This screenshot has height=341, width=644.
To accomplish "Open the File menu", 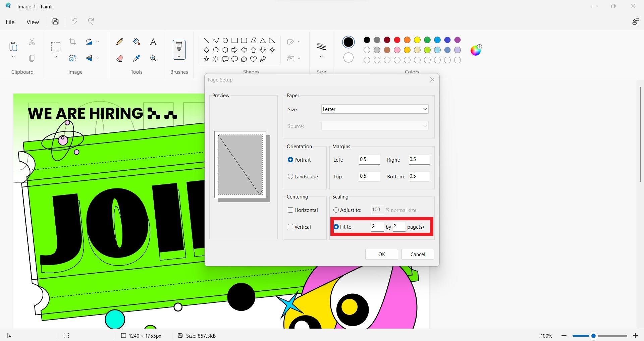I will pyautogui.click(x=10, y=22).
